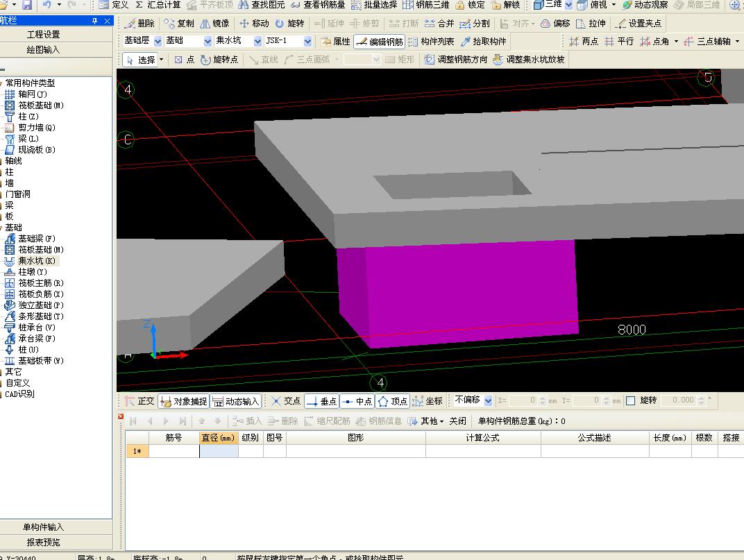Click the 直径(mm) cell in row 1

(219, 451)
